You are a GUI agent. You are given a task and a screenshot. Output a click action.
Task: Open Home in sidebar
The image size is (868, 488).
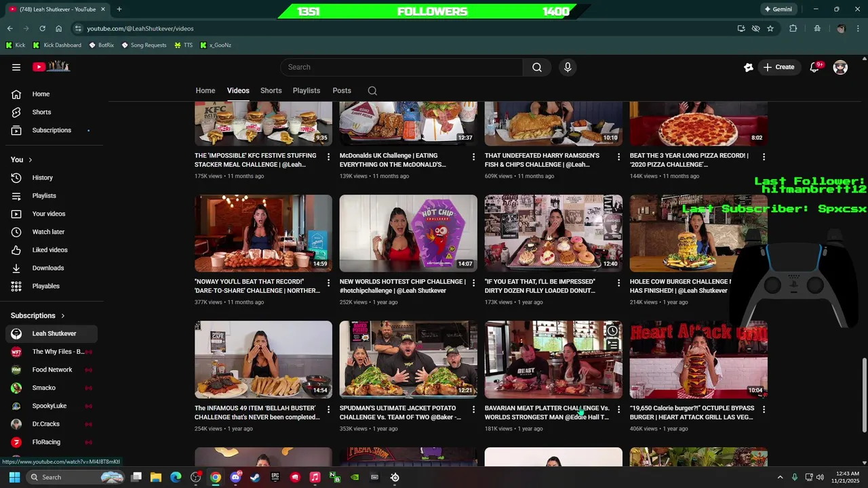tap(52, 94)
